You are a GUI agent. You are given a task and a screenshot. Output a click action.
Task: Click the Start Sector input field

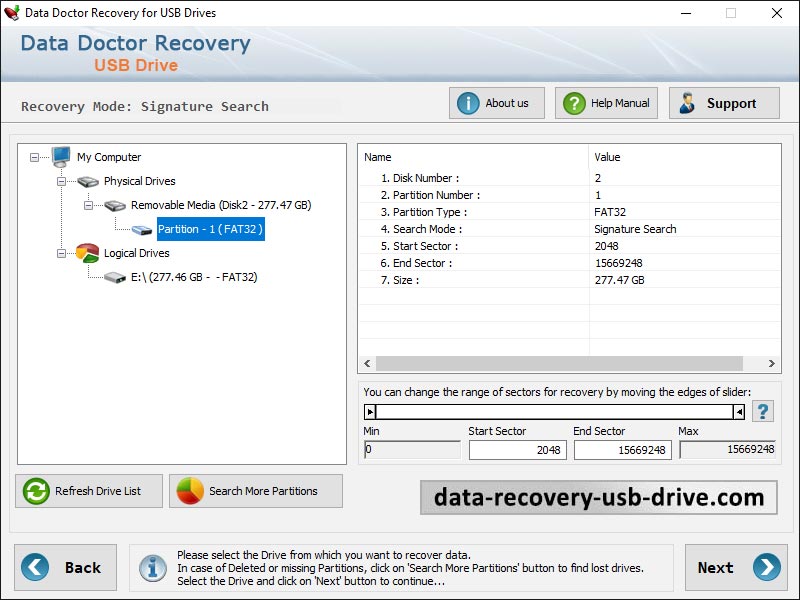click(518, 450)
